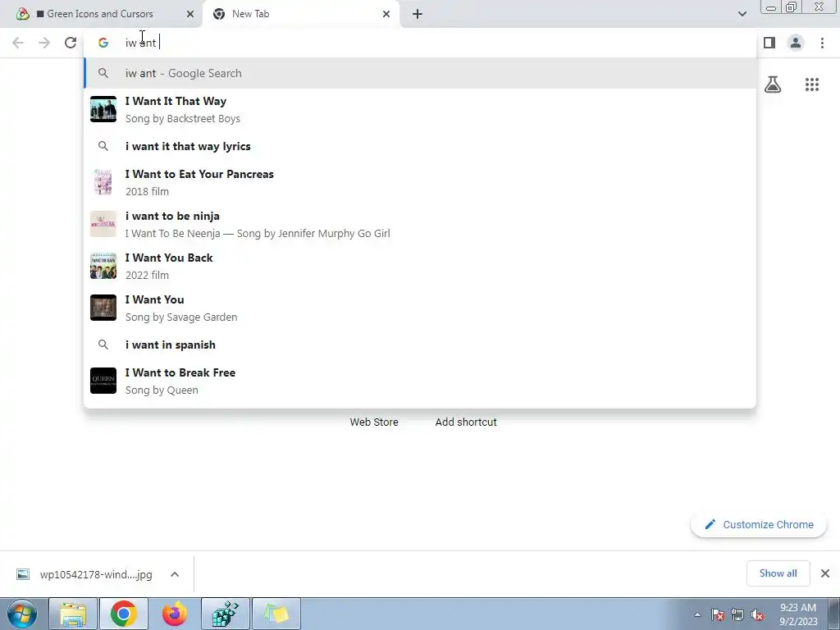The width and height of the screenshot is (840, 630).
Task: Click the muted volume tray icon
Action: (757, 614)
